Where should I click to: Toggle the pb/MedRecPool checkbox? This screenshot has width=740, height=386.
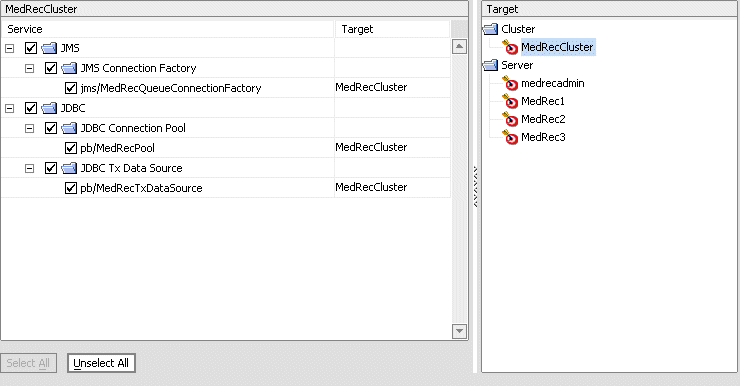pyautogui.click(x=71, y=148)
